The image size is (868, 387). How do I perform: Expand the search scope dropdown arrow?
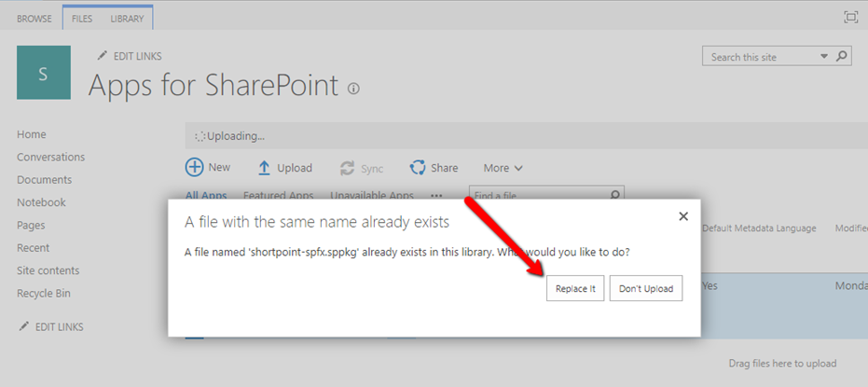coord(824,57)
